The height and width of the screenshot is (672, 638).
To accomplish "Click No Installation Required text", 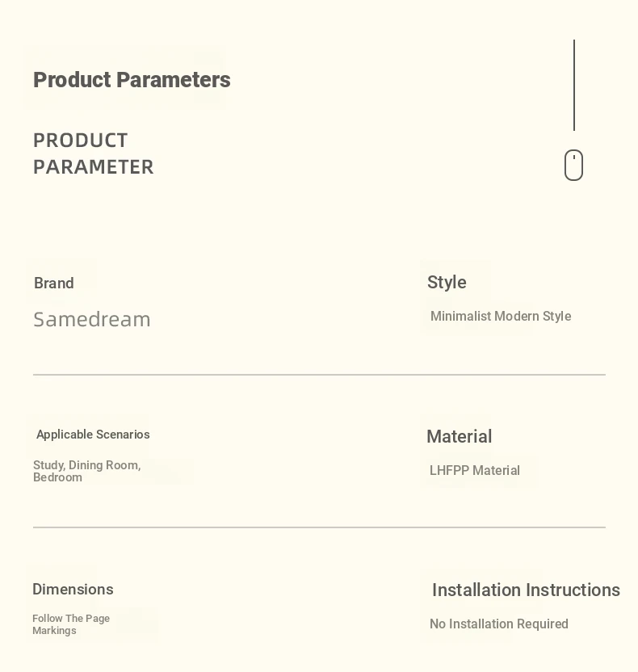I will tap(499, 624).
